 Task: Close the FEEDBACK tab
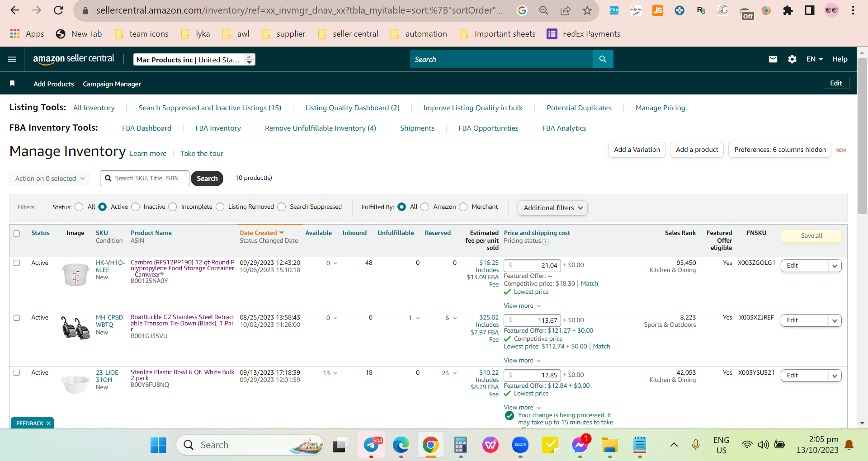(x=48, y=423)
